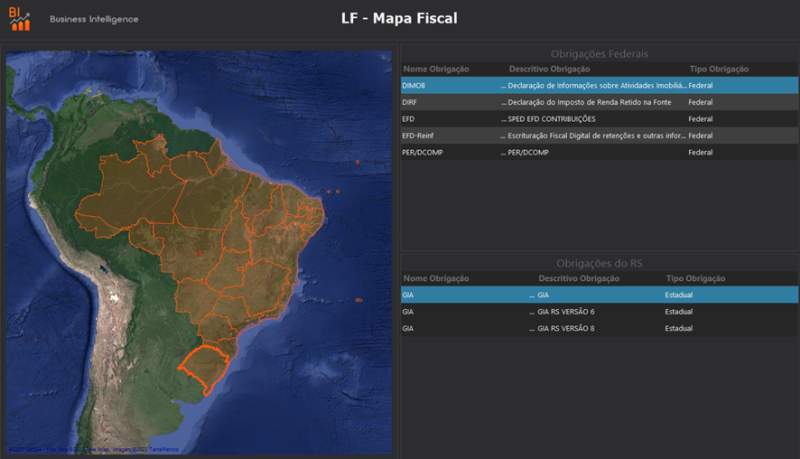Screen dimensions: 800x459
Task: Select the DIRF obligation row
Action: click(x=599, y=102)
